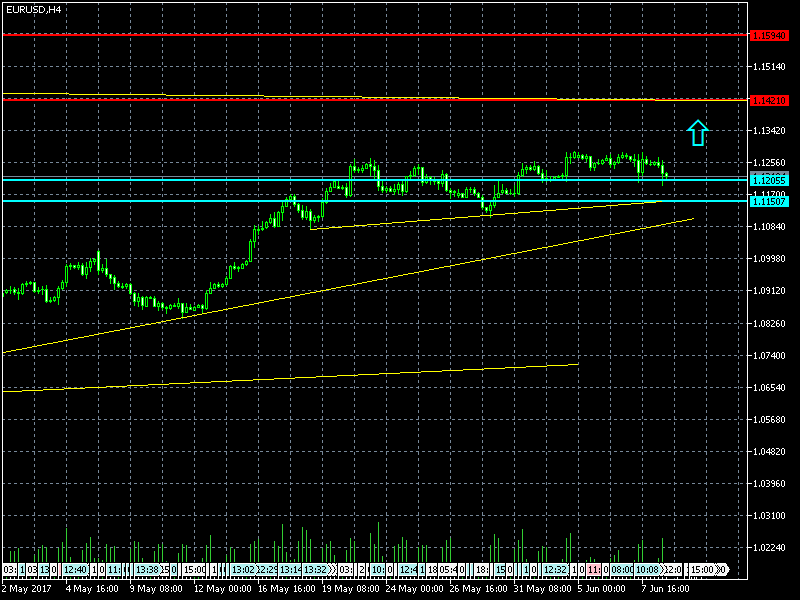
Task: Click the 13:38 event marker
Action: [x=147, y=569]
